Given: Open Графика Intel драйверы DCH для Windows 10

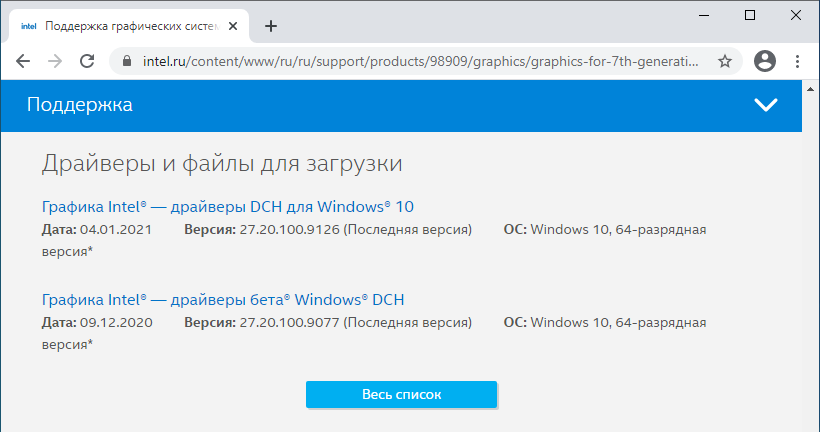Looking at the screenshot, I should coord(228,207).
